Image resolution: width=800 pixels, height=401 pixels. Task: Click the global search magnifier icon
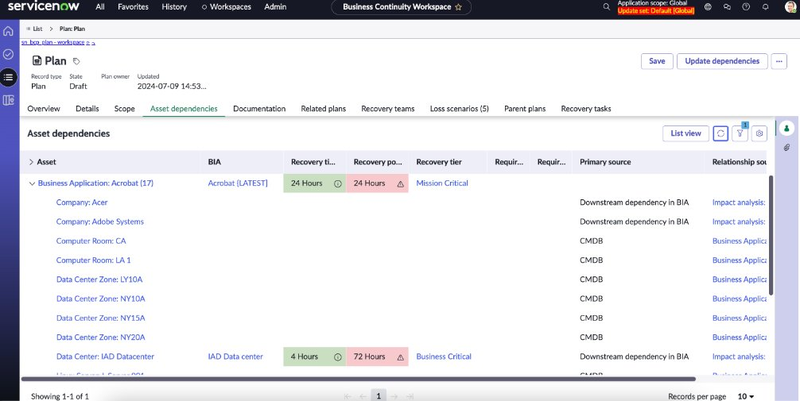[606, 7]
